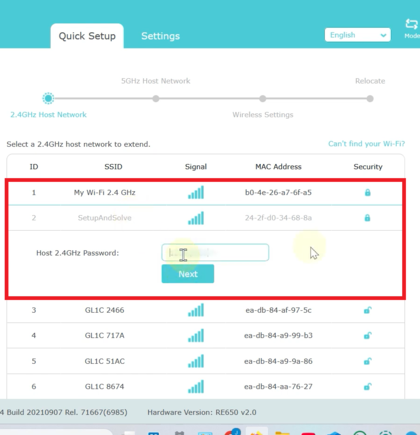Click the Relocate step marker
This screenshot has width=420, height=435.
[370, 99]
